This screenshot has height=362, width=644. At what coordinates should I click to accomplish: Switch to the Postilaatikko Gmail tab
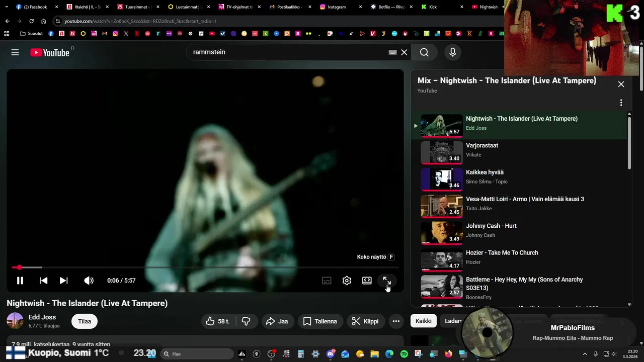tap(290, 7)
